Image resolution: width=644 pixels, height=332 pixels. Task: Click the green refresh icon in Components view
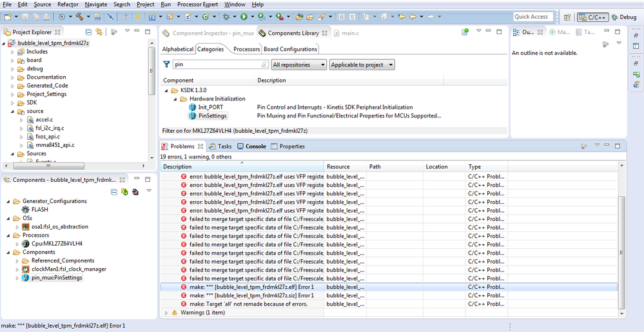(x=124, y=192)
